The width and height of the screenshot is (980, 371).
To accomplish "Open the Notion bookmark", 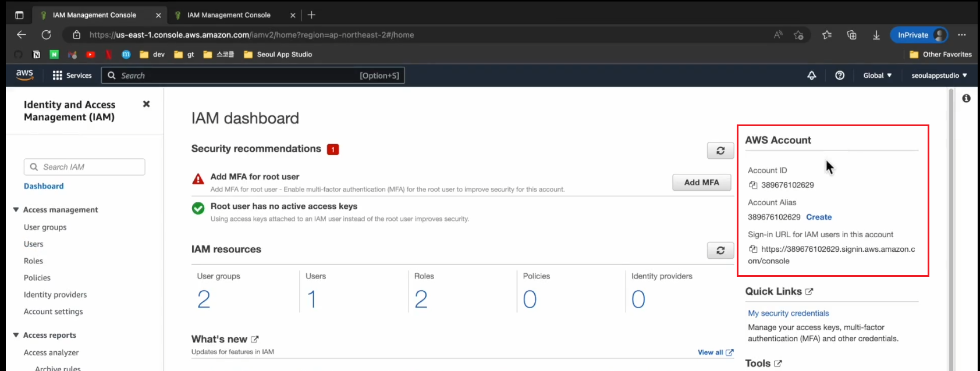I will point(37,55).
